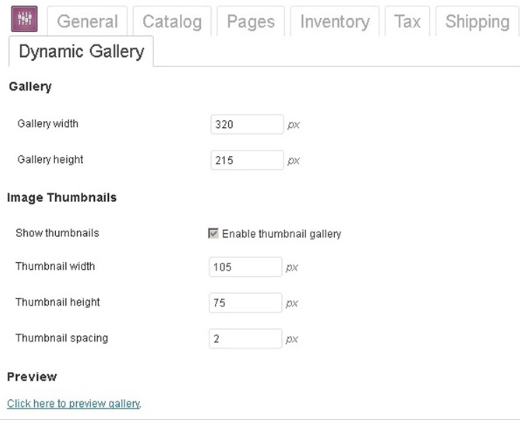Switch to the General tab
This screenshot has height=424, width=520.
[87, 22]
